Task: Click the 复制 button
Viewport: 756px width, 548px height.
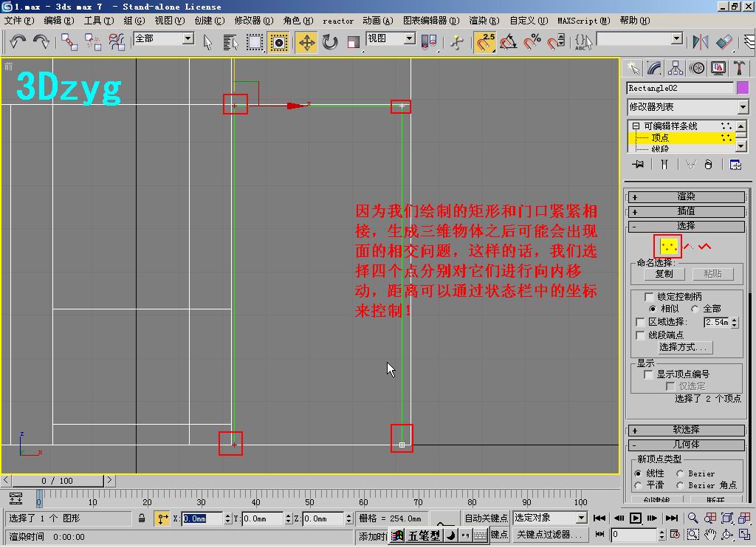Action: [664, 274]
